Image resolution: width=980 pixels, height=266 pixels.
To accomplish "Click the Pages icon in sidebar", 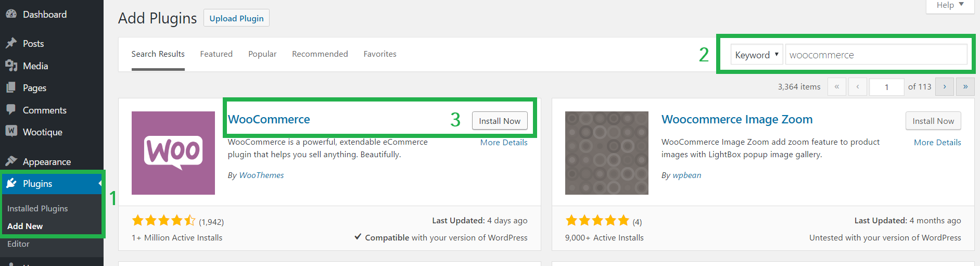I will coord(11,87).
